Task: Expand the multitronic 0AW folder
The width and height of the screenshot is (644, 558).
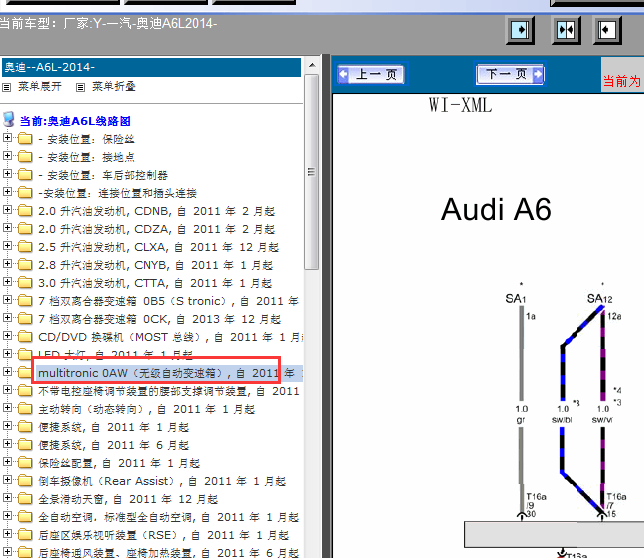Action: coord(7,372)
